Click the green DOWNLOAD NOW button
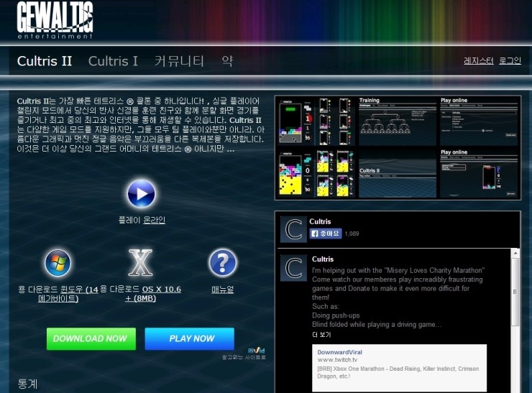Viewport: 532px width, 393px height. (x=91, y=338)
